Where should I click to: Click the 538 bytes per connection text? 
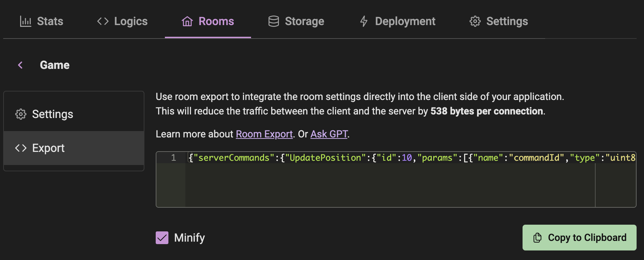pos(487,111)
